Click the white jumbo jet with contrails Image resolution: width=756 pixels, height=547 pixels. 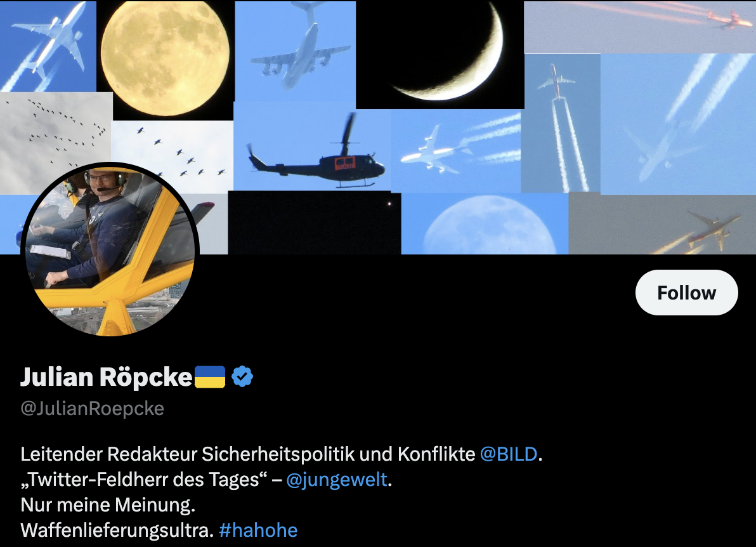455,151
